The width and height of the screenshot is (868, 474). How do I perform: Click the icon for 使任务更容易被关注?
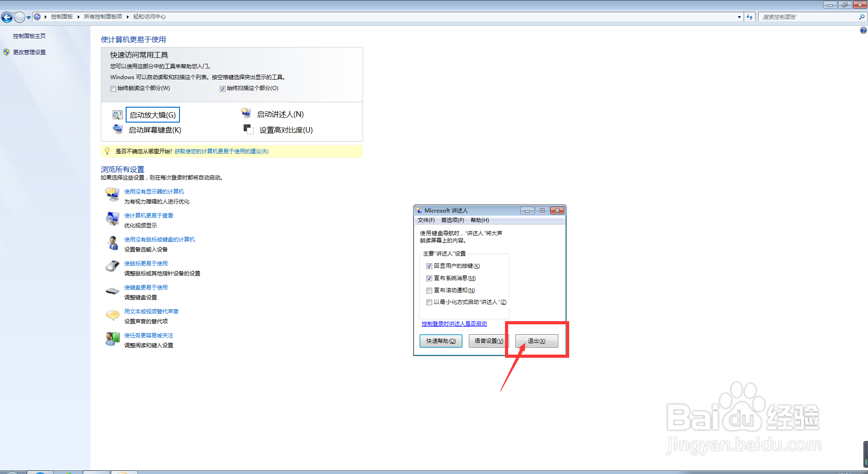[x=112, y=339]
